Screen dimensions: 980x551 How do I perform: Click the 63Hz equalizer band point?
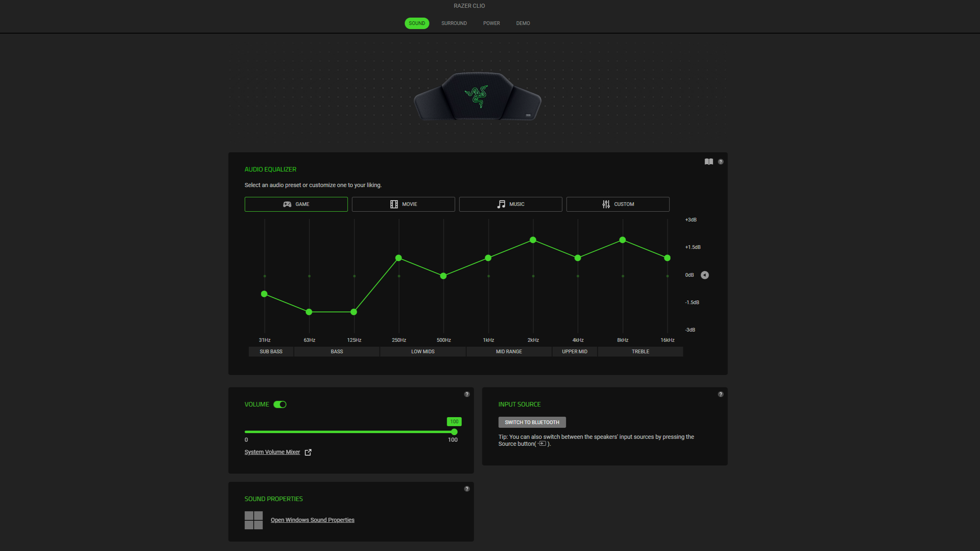(x=309, y=312)
